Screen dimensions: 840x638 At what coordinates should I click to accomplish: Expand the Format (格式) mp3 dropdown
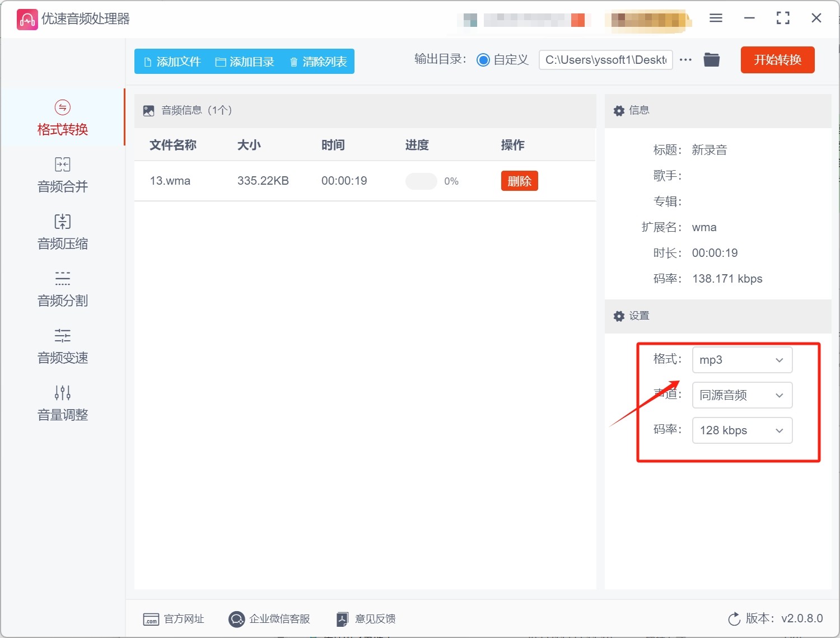coord(742,360)
